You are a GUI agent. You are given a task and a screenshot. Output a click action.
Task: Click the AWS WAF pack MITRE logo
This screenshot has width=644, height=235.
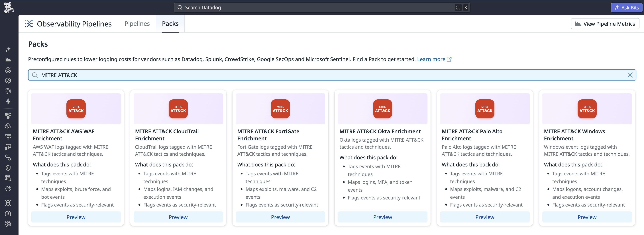[x=76, y=109]
